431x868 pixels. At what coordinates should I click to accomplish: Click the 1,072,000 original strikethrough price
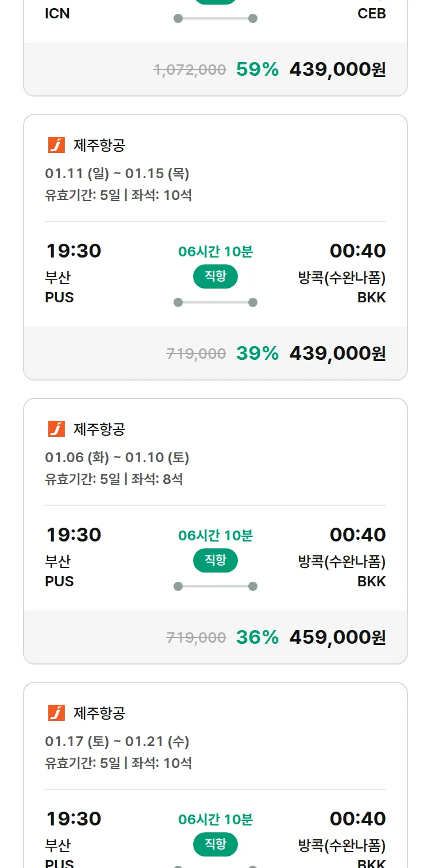190,70
